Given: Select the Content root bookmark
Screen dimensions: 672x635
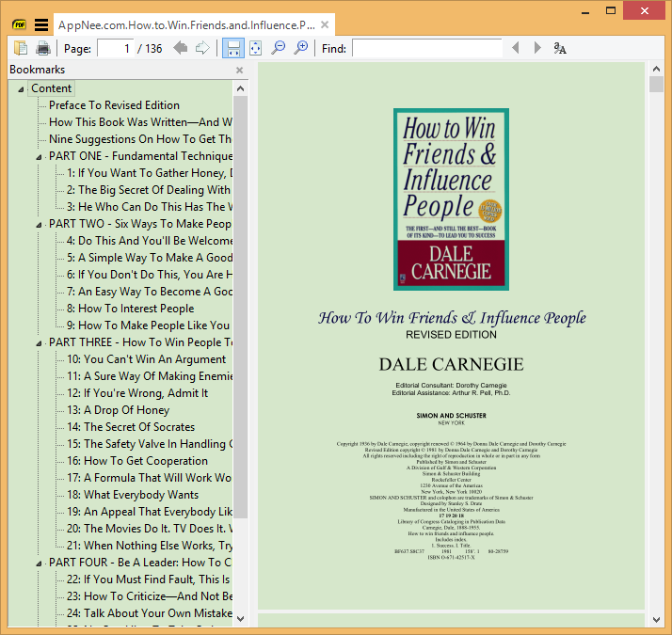Looking at the screenshot, I should point(52,88).
